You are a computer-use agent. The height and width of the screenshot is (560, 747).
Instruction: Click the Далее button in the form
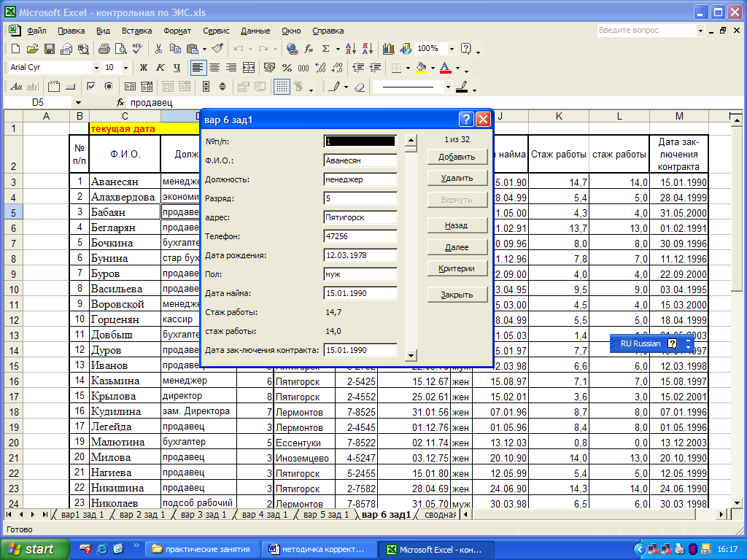[x=457, y=247]
